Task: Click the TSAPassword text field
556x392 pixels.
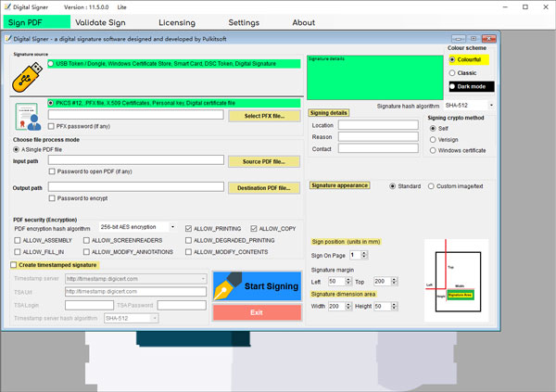Action: click(x=182, y=305)
